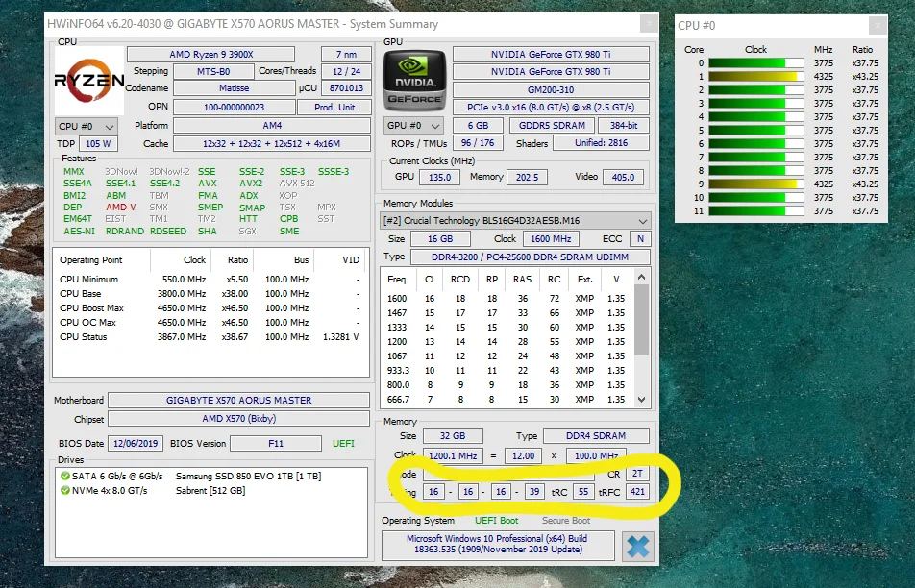915x588 pixels.
Task: Click the Secure Boot indicator
Action: 565,521
